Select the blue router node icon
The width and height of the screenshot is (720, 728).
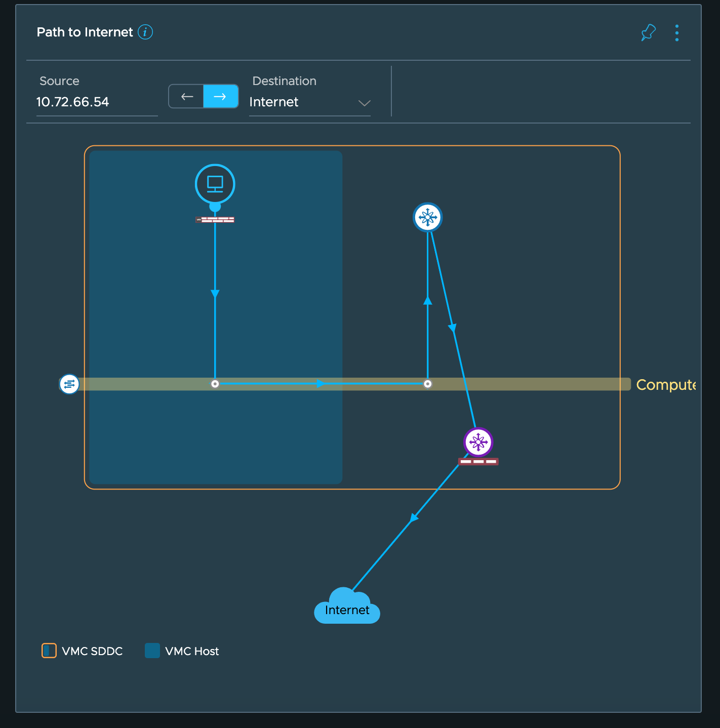[428, 217]
